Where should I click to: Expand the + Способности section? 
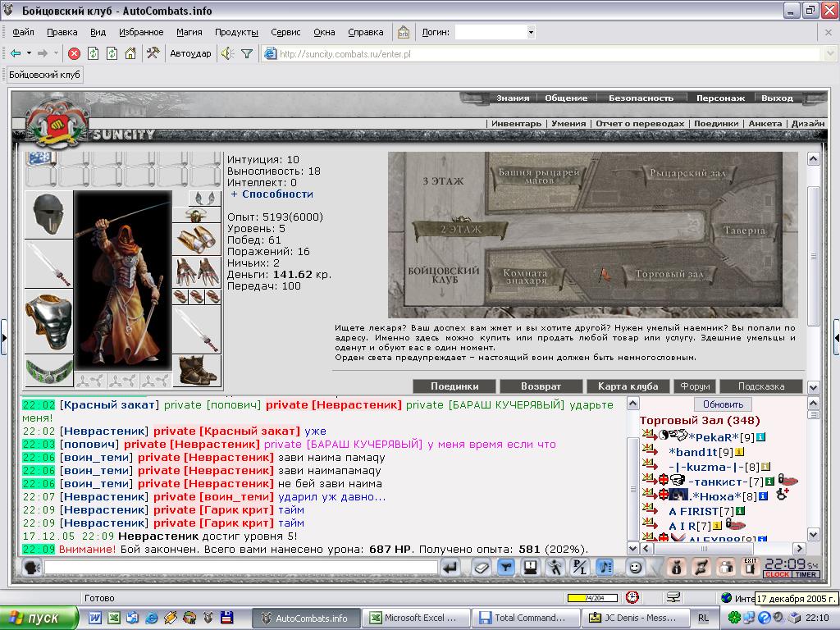(272, 194)
